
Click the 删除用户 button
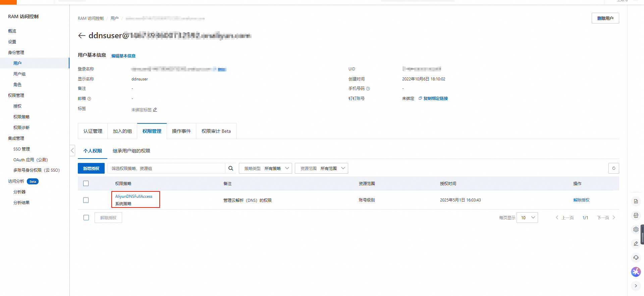click(x=605, y=18)
